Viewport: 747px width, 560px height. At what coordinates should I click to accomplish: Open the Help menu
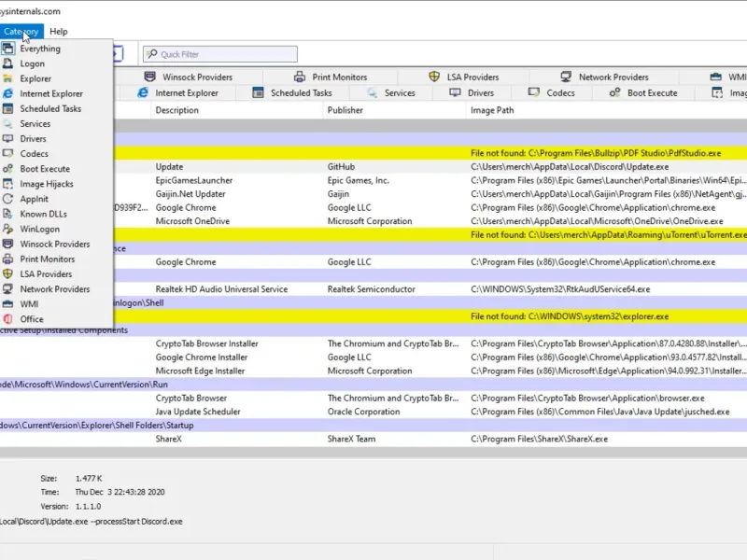pyautogui.click(x=58, y=32)
